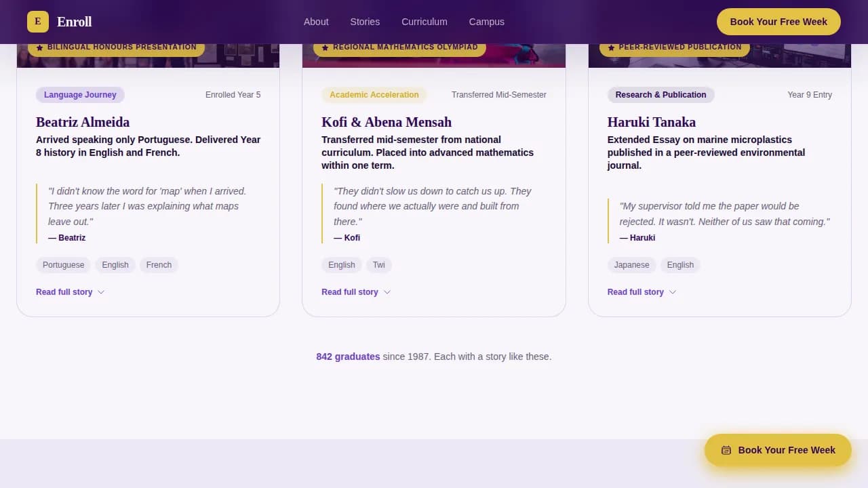Viewport: 868px width, 488px height.
Task: Click star icon on Peer-Reviewed Publication badge
Action: coord(612,47)
